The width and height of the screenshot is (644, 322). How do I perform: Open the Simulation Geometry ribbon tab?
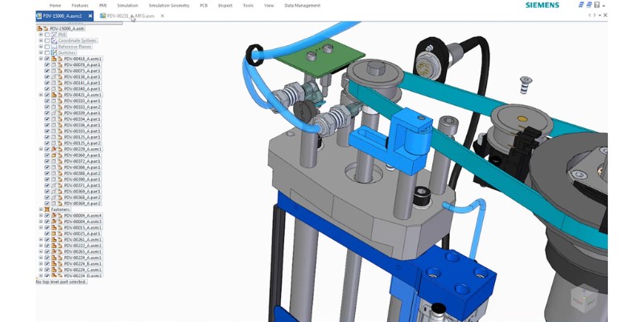pyautogui.click(x=169, y=6)
